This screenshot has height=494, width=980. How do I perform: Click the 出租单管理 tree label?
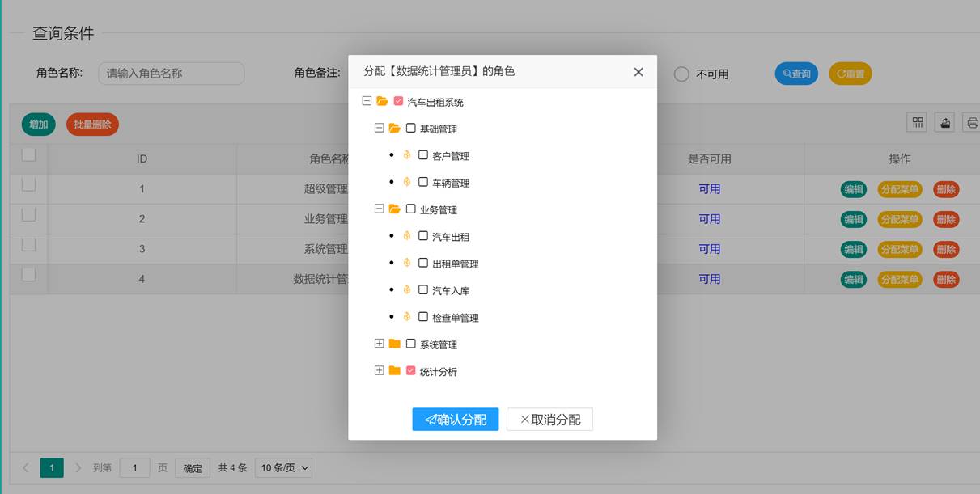456,264
